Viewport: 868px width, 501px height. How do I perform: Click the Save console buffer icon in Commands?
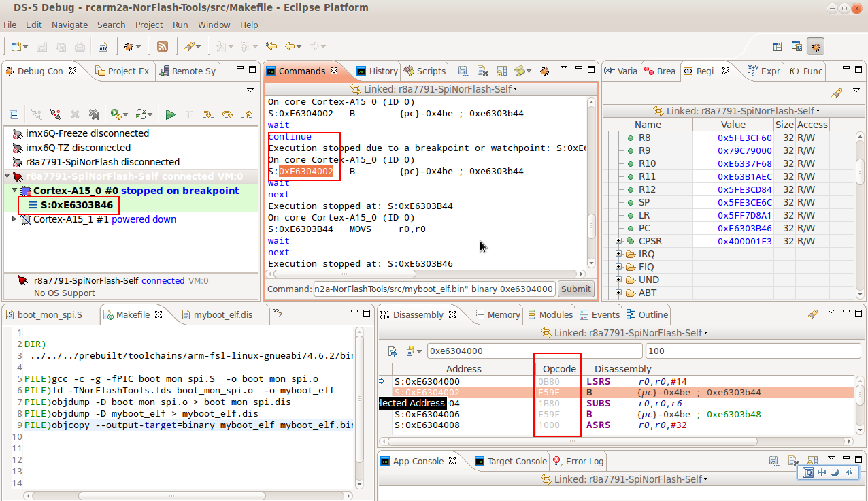pos(463,71)
